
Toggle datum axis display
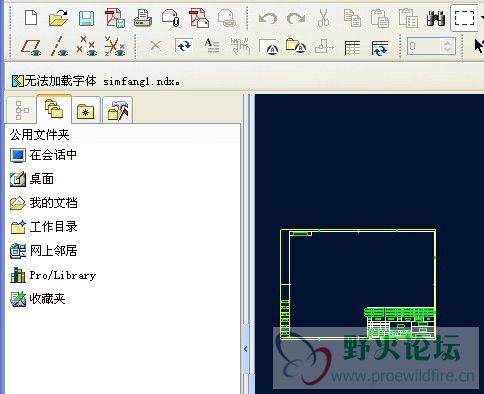click(x=59, y=46)
